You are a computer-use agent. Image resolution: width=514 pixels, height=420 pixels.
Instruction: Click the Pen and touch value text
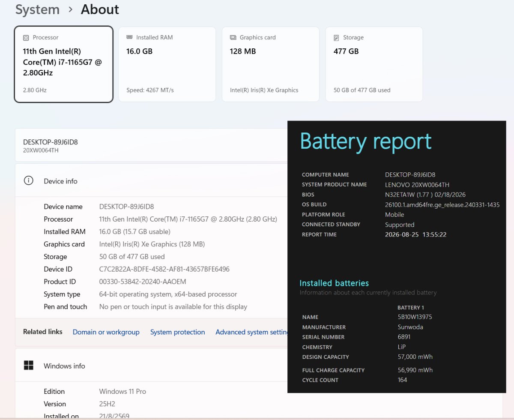(x=173, y=306)
